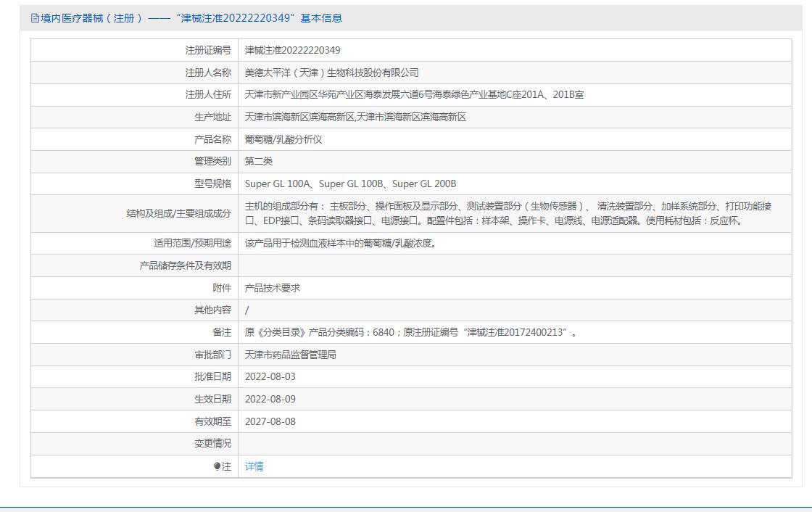This screenshot has width=812, height=512.
Task: Click the product name 葡萄糖/乳酸分析仪
Action: [283, 139]
